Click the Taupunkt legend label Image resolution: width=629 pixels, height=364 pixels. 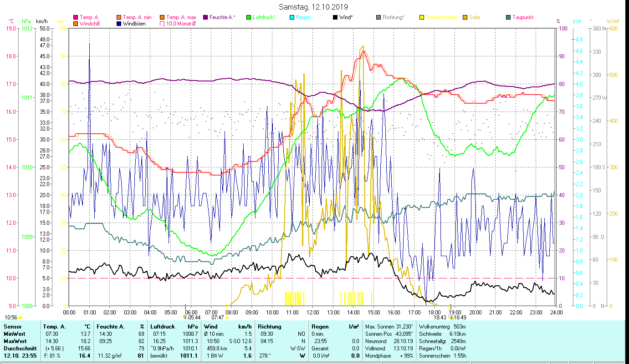[523, 17]
